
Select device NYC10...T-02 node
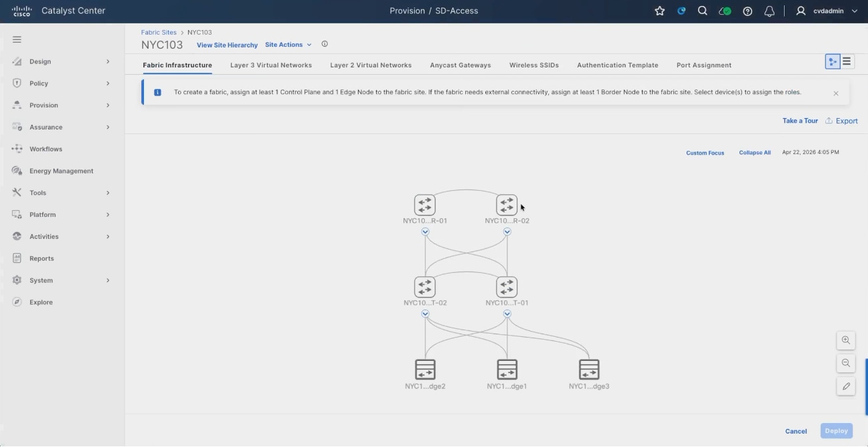(425, 287)
